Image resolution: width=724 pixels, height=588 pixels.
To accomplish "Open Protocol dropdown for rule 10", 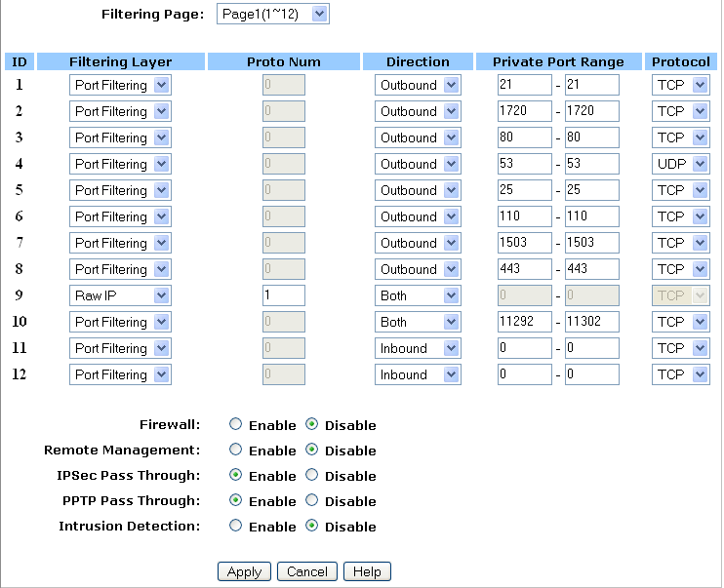I will (681, 322).
